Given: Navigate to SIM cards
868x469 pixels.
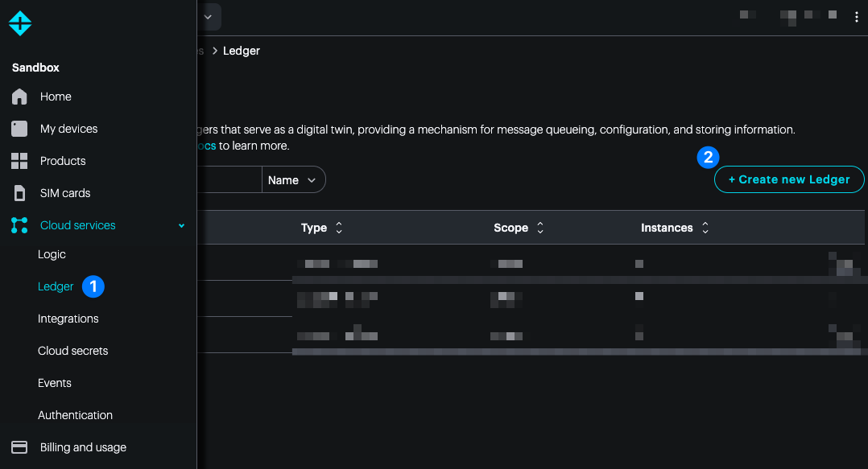Looking at the screenshot, I should [x=64, y=193].
